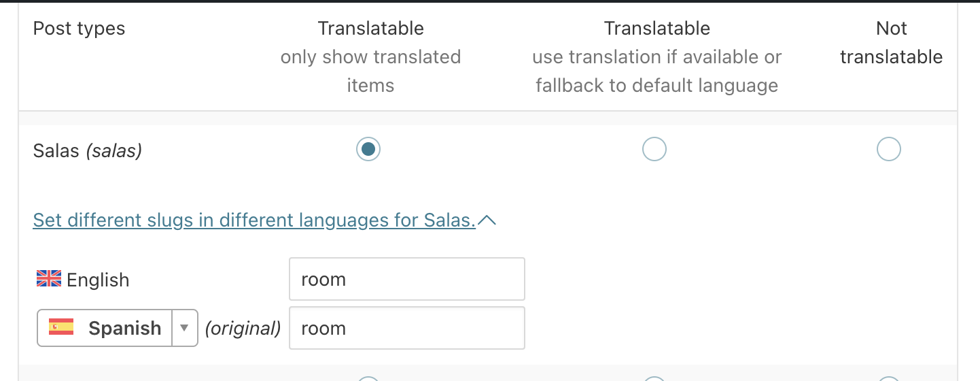Click the UK flag icon beside English
This screenshot has height=381, width=980.
pos(48,279)
